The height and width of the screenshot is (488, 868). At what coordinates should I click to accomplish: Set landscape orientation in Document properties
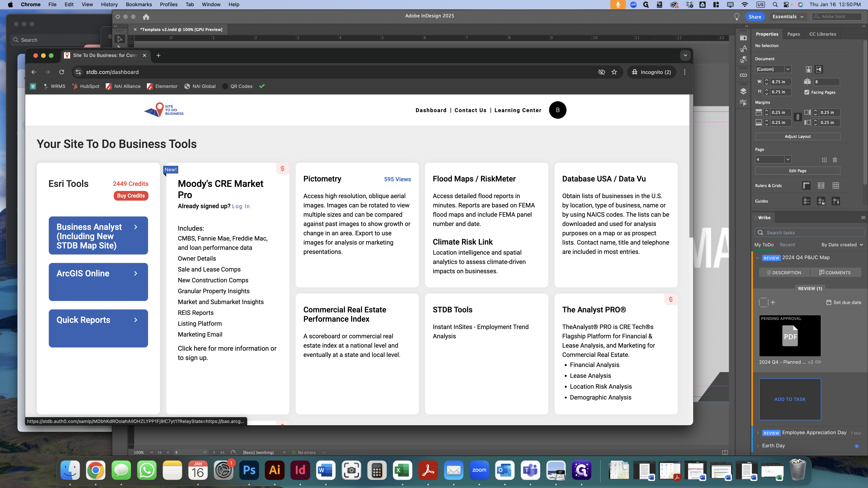pos(819,69)
